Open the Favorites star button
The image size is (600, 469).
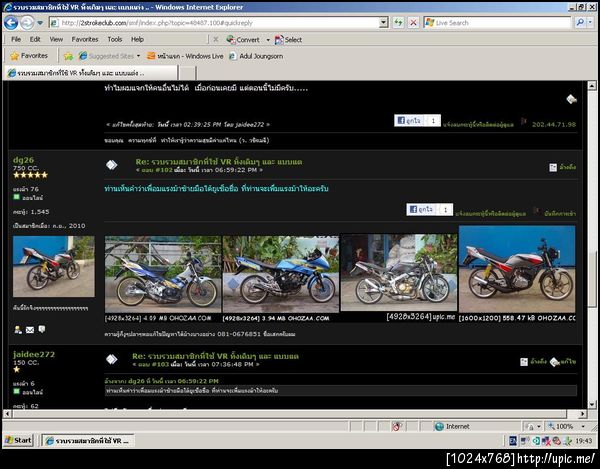(x=29, y=56)
